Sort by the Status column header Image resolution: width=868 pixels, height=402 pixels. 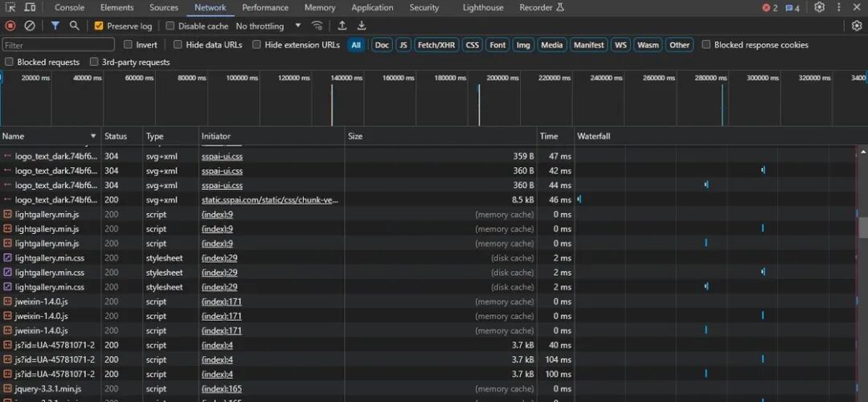(x=122, y=136)
